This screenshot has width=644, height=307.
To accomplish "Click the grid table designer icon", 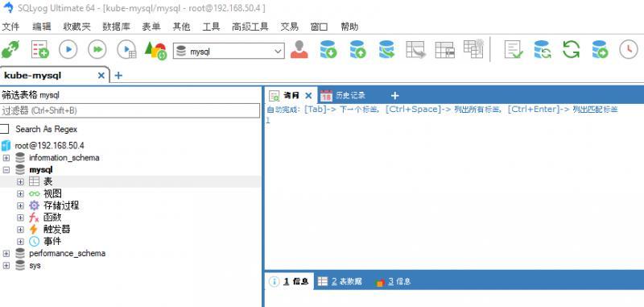I will [x=445, y=50].
